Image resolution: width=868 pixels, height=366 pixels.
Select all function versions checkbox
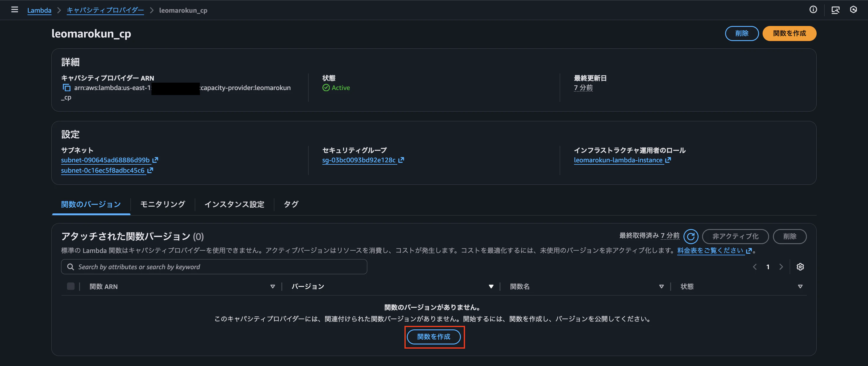pyautogui.click(x=71, y=287)
